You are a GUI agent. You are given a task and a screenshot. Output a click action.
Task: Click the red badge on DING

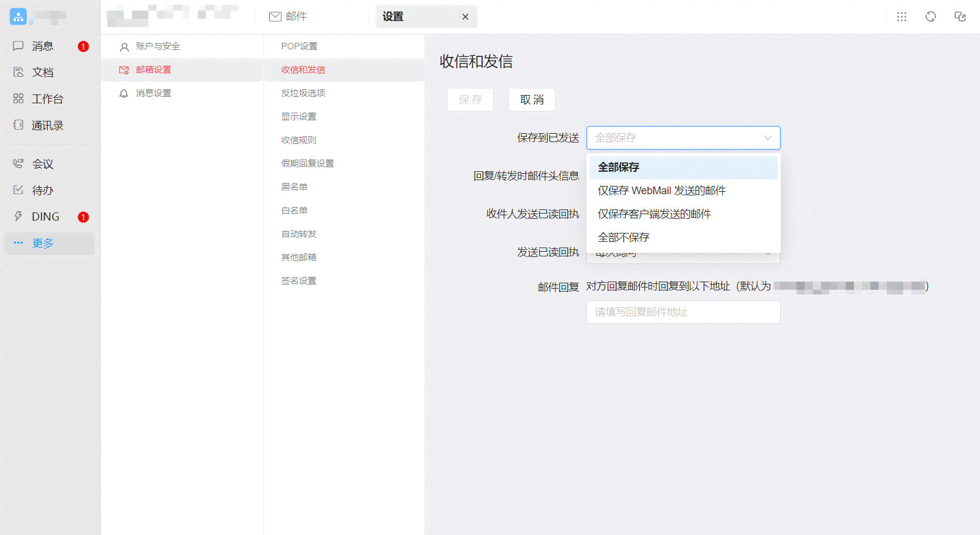pyautogui.click(x=83, y=217)
